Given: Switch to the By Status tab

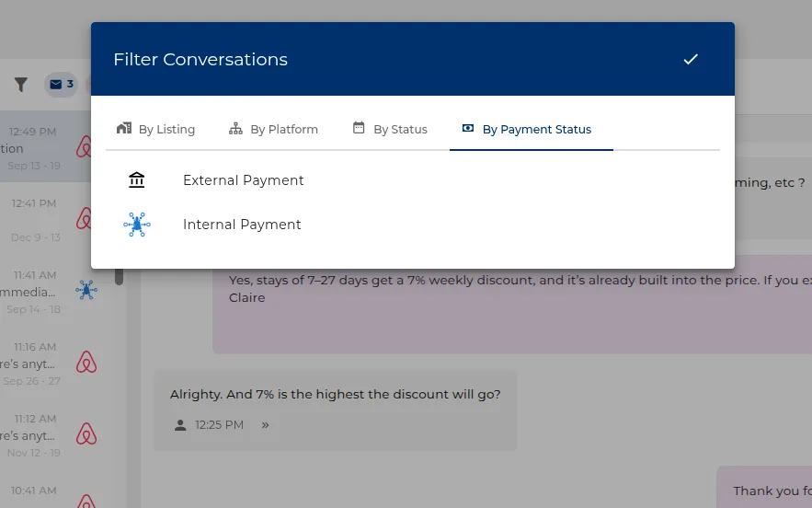Looking at the screenshot, I should [x=390, y=129].
